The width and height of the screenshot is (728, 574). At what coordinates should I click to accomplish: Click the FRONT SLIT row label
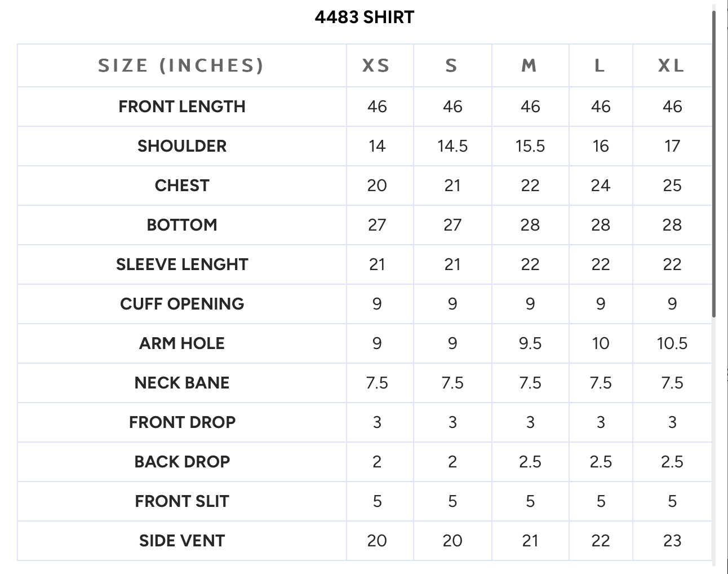(x=182, y=501)
